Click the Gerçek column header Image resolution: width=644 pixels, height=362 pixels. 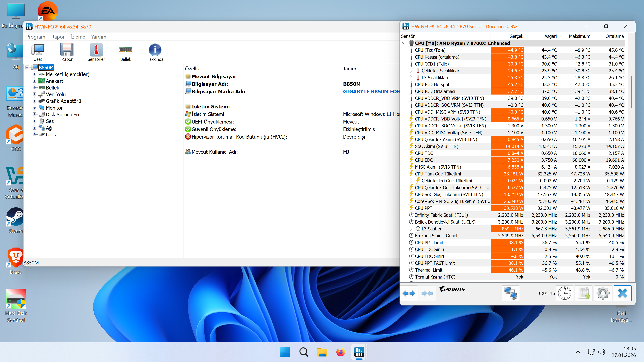507,36
